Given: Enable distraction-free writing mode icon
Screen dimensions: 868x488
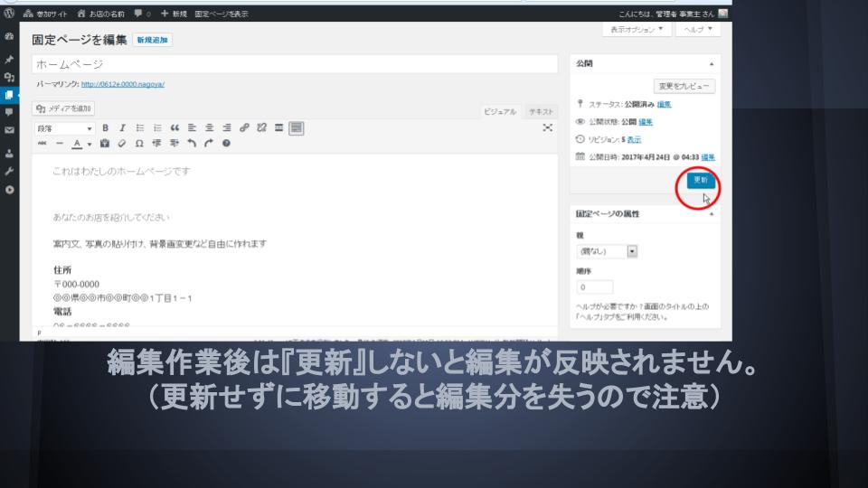Looking at the screenshot, I should tap(547, 128).
